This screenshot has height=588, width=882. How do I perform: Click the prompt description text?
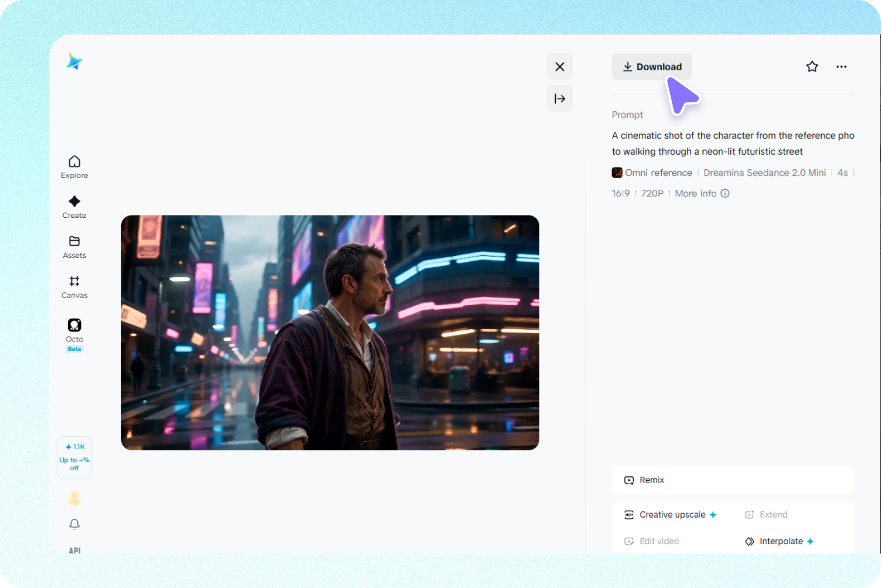coord(733,143)
